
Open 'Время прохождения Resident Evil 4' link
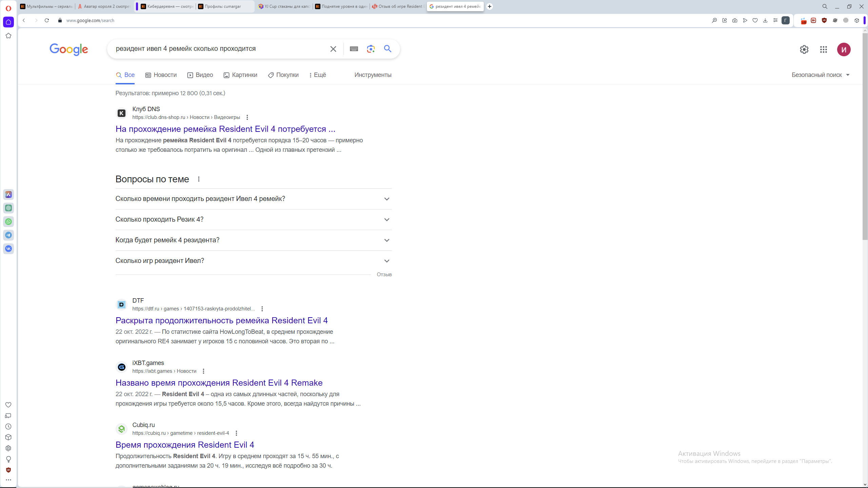[x=185, y=445]
